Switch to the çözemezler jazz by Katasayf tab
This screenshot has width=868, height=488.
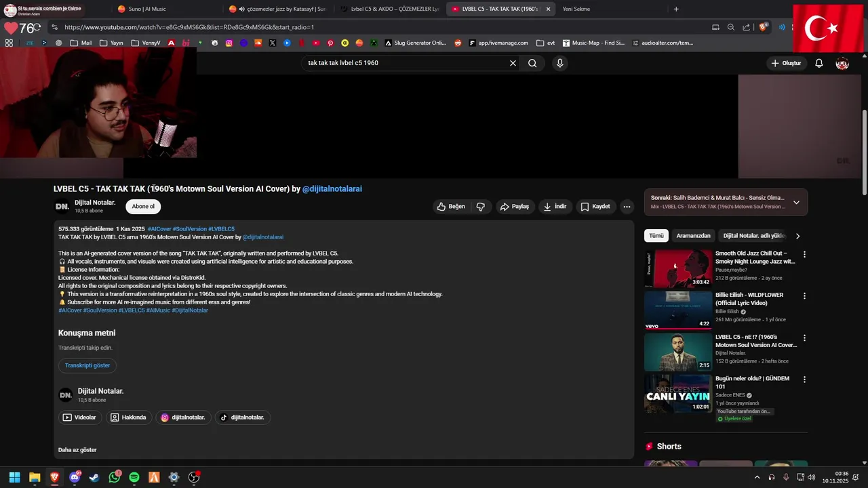tap(278, 9)
